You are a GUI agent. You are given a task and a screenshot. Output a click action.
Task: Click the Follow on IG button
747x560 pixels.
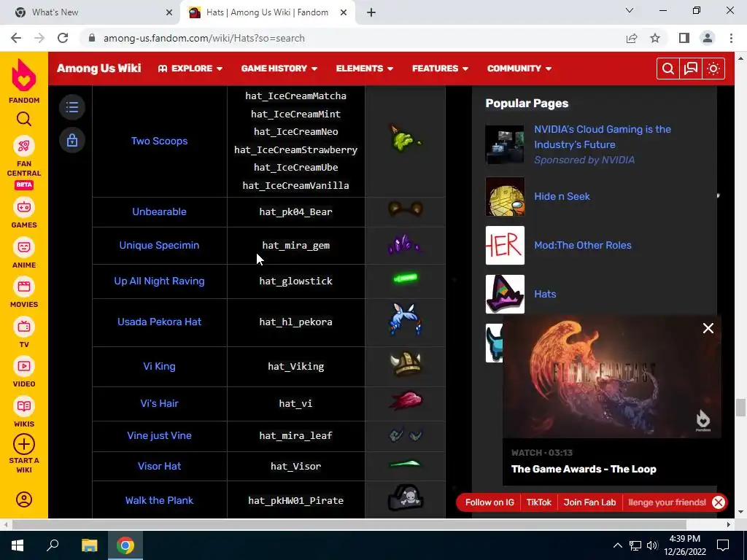tap(489, 502)
